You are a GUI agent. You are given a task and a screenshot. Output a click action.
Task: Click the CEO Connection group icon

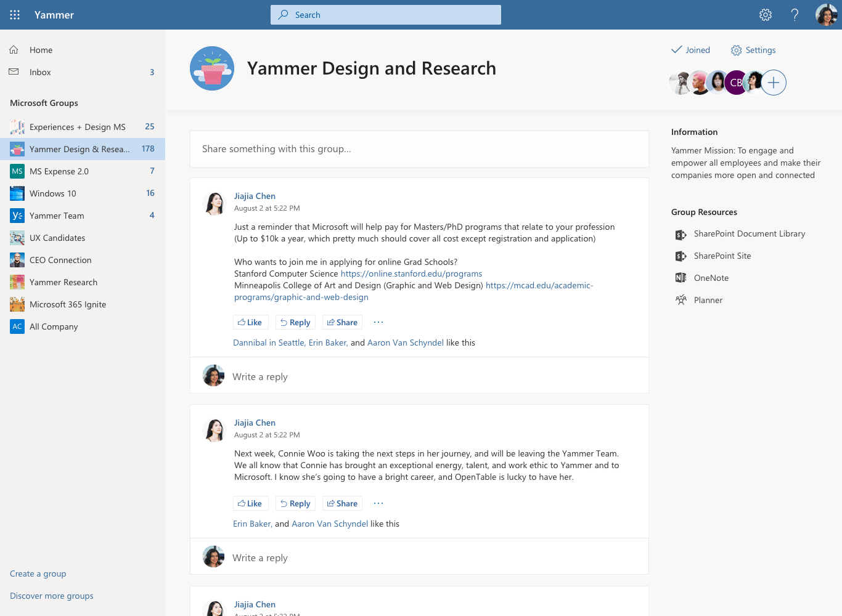tap(17, 260)
